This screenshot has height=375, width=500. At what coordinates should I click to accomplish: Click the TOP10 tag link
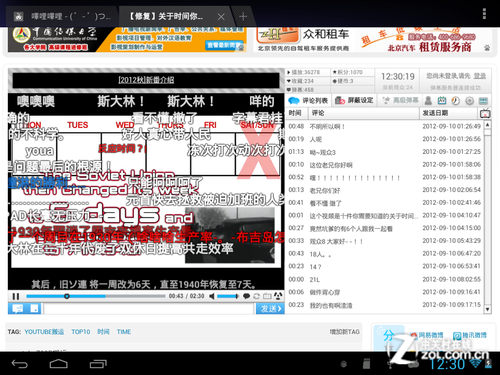81,332
